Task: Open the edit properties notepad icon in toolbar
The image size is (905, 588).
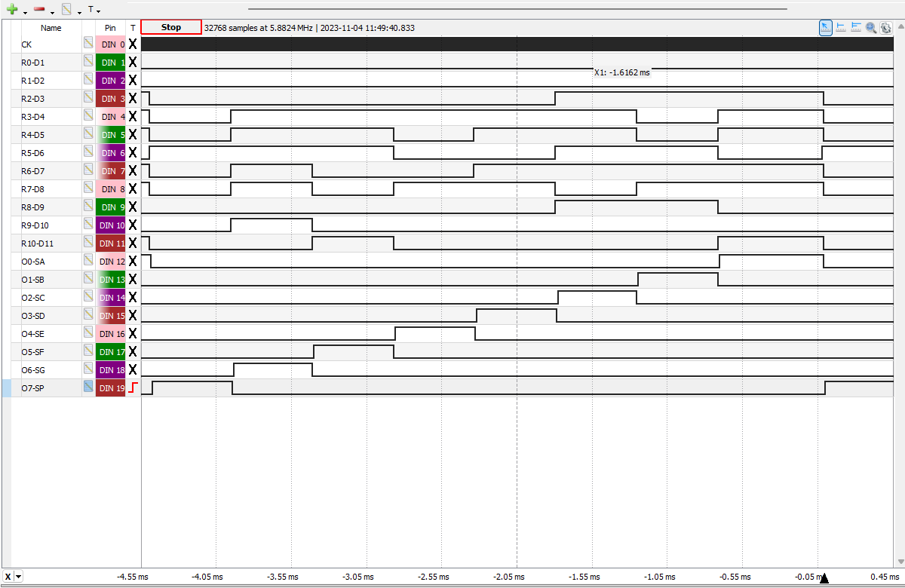Action: [x=67, y=10]
